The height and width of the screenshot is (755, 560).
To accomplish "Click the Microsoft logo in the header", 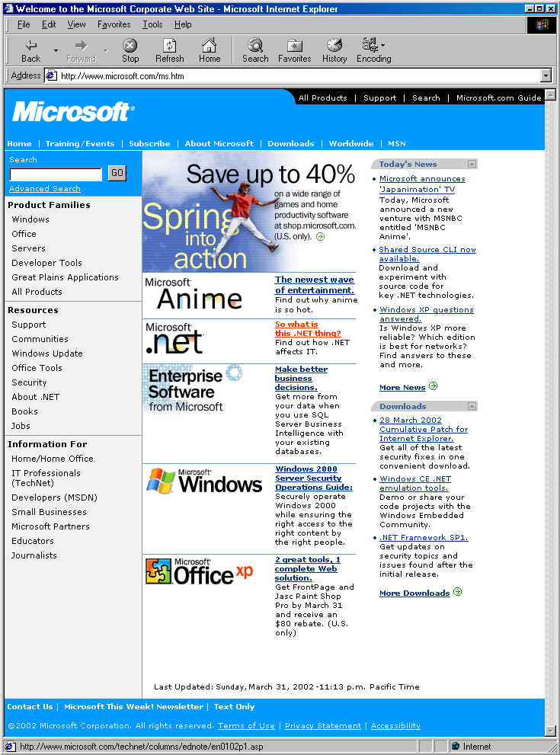I will [x=73, y=112].
